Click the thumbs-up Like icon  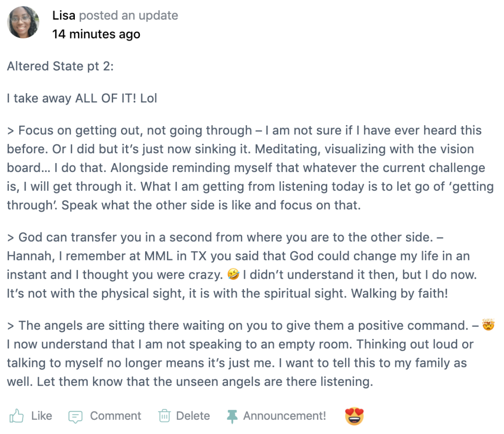(x=16, y=416)
